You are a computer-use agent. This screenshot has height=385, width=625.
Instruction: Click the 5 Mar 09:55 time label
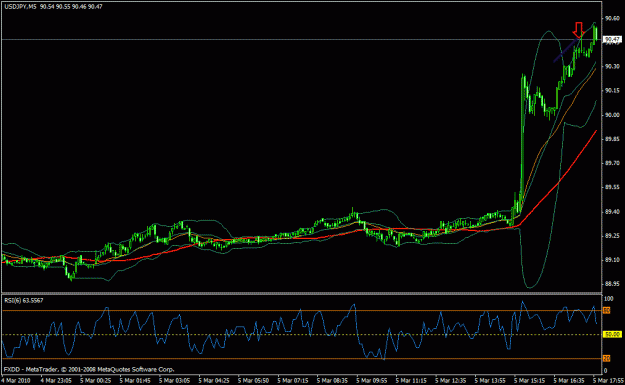(x=371, y=381)
